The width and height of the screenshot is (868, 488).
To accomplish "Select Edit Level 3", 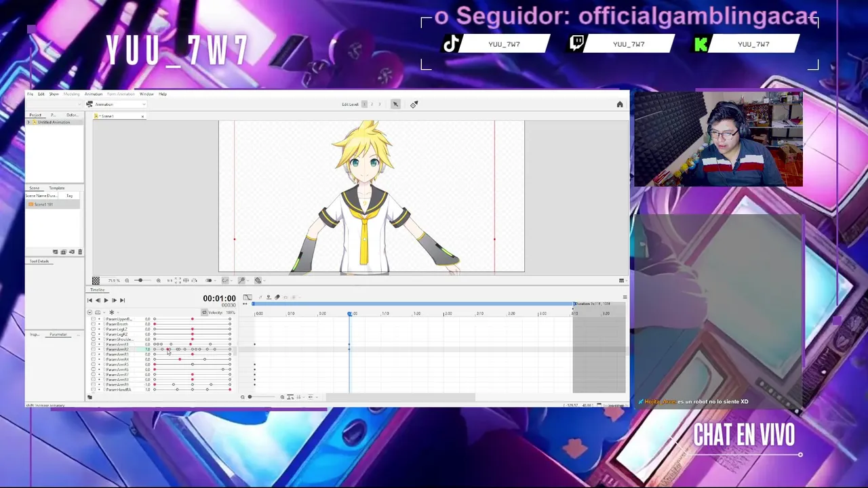I will coord(379,104).
